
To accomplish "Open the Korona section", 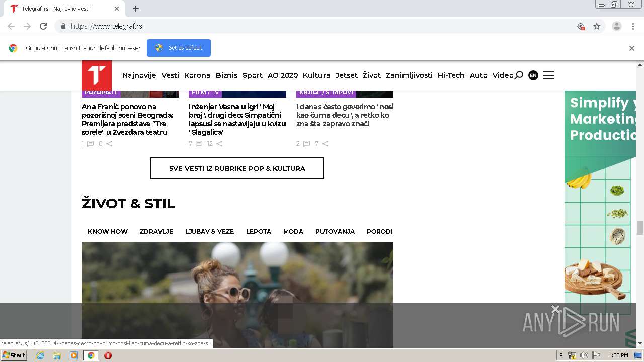I will pyautogui.click(x=197, y=75).
